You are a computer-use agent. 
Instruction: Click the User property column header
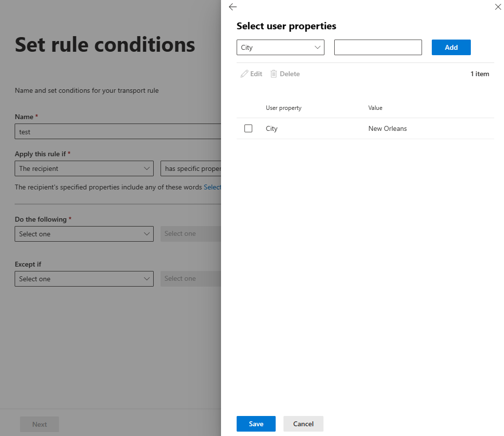tap(283, 108)
